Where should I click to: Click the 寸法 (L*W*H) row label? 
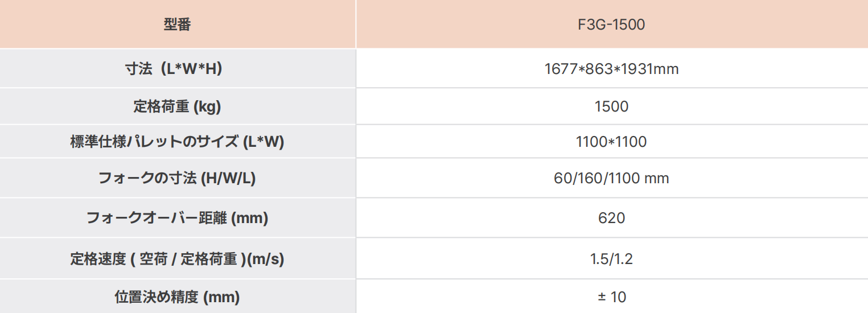[176, 69]
